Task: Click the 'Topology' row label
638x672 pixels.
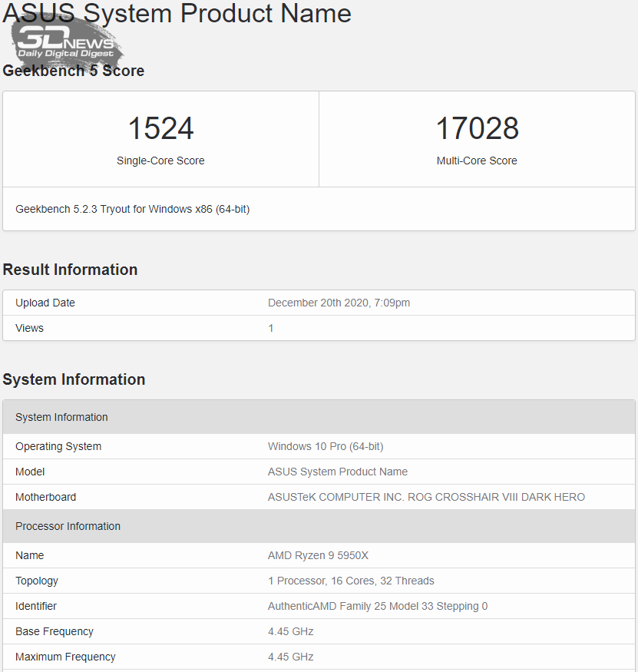Action: point(37,581)
